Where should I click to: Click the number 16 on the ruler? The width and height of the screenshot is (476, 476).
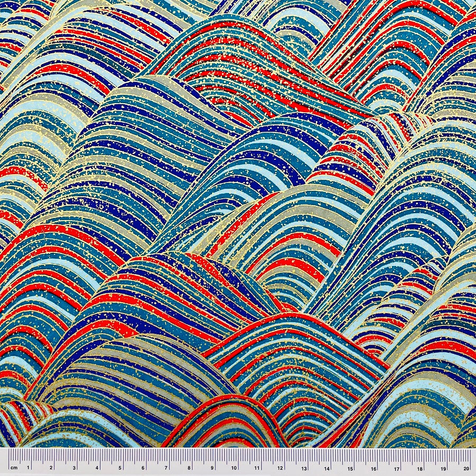pos(372,468)
